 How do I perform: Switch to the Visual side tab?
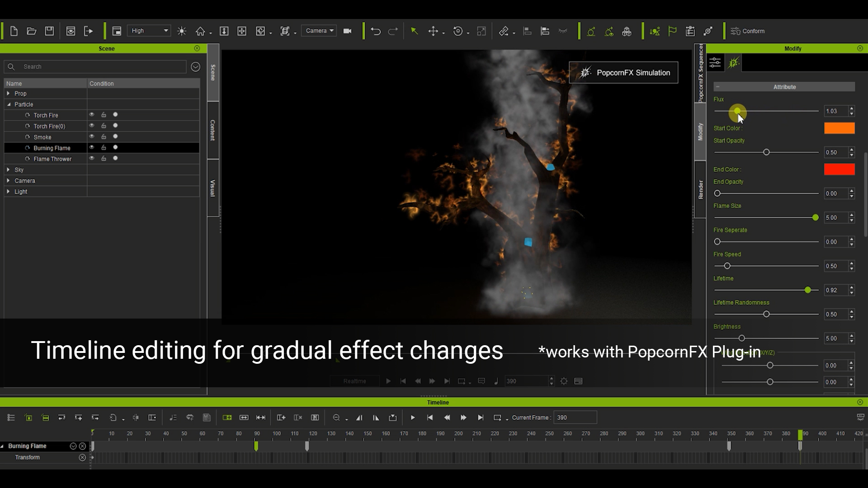point(213,188)
